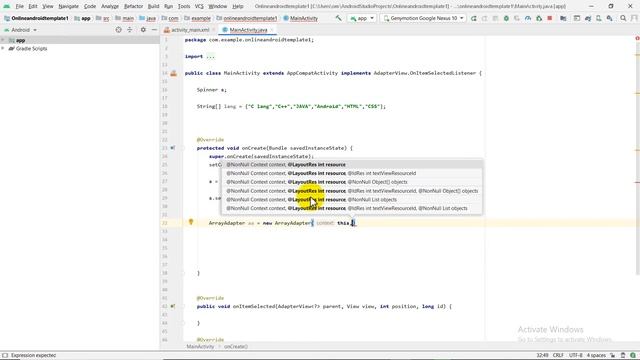The height and width of the screenshot is (360, 640).
Task: Click the Make Project hammer icon
Action: click(338, 18)
